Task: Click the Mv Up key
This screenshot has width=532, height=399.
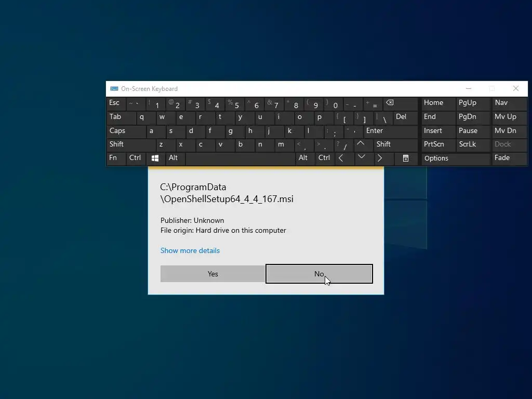Action: [509, 117]
